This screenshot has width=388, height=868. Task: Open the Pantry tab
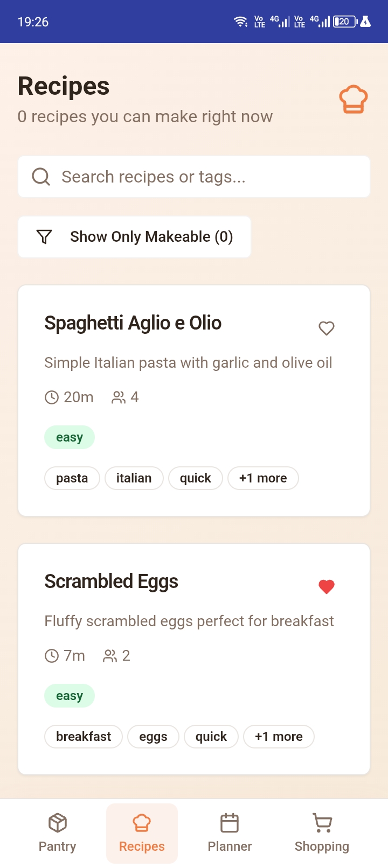tap(57, 833)
